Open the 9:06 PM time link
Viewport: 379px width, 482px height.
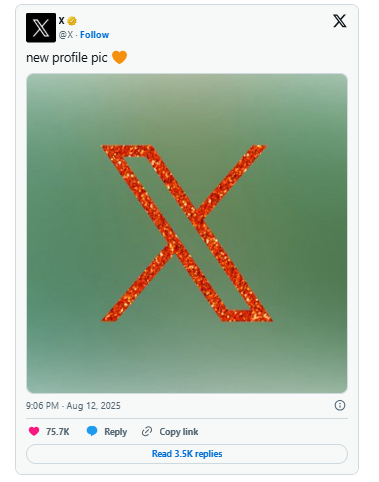[x=42, y=406]
